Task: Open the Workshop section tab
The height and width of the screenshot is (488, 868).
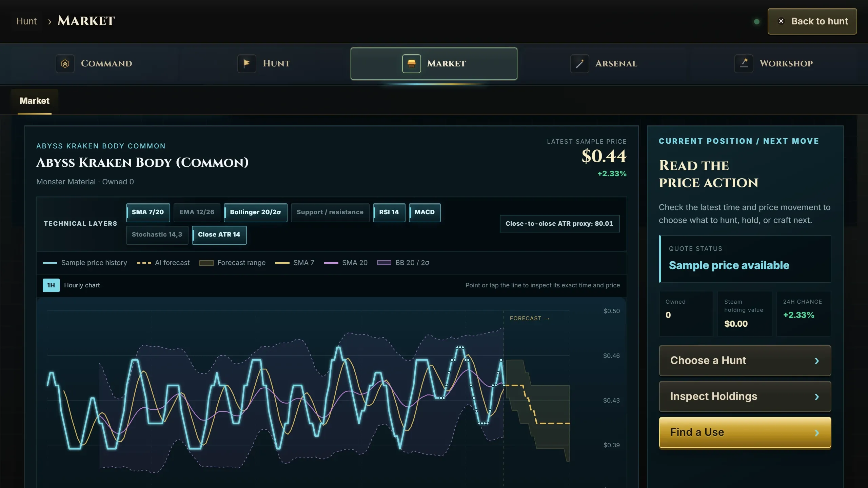Action: (x=774, y=63)
